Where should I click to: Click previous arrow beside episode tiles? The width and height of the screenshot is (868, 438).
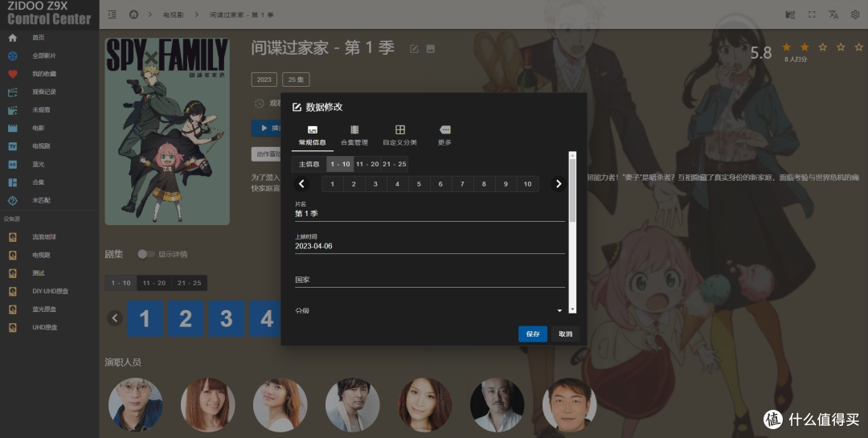tap(115, 317)
